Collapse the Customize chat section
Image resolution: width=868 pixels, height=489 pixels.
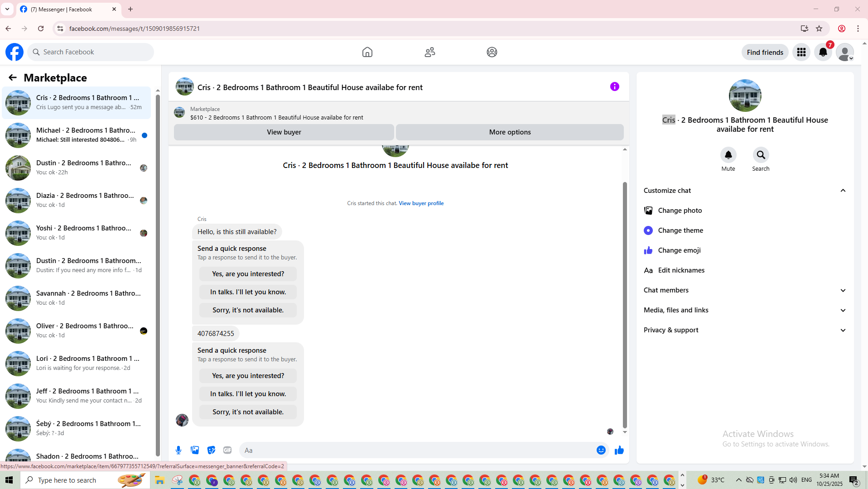tap(745, 191)
